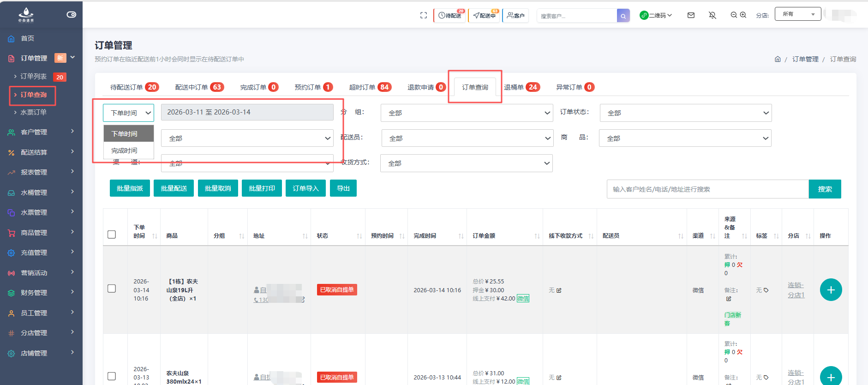
Task: Click the 批量打印 button
Action: point(262,188)
